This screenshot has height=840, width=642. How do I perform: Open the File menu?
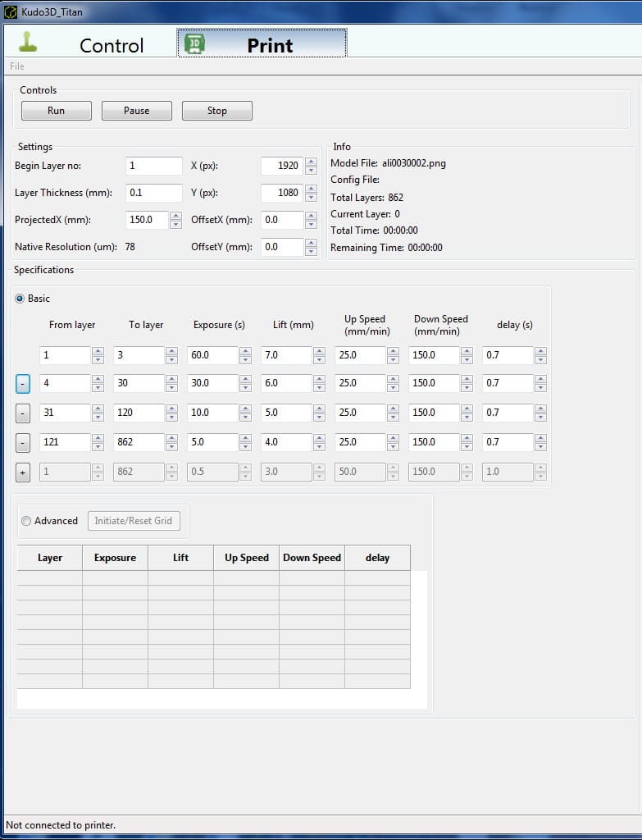click(17, 66)
